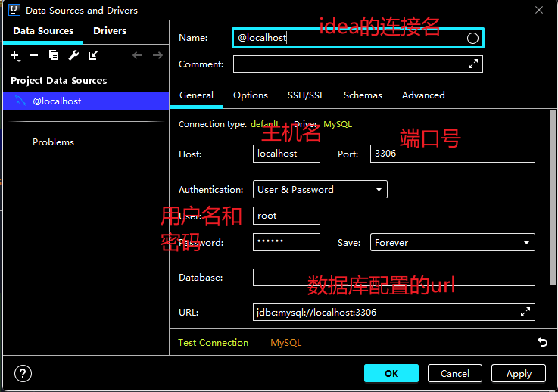The height and width of the screenshot is (392, 558).
Task: Click the Make Global export icon
Action: point(93,55)
